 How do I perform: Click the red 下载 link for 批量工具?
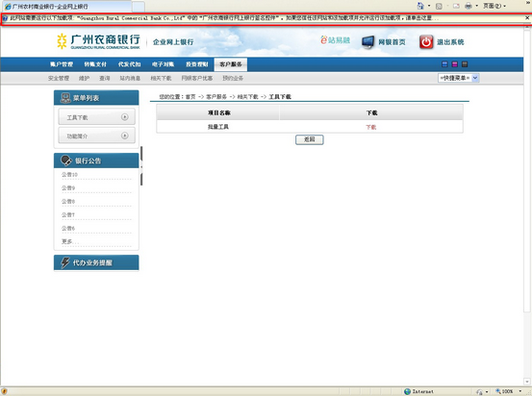tap(370, 127)
